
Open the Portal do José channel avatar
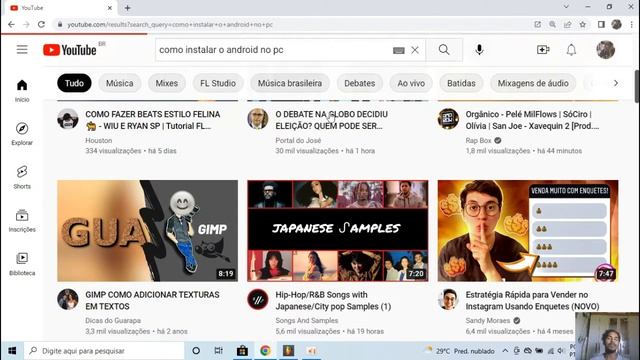click(x=258, y=119)
